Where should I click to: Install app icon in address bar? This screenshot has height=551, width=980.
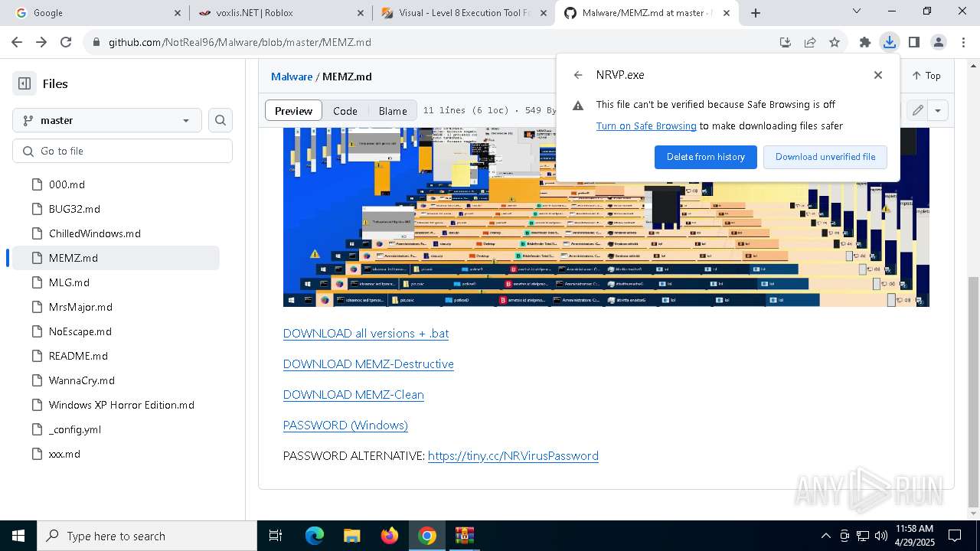(785, 42)
